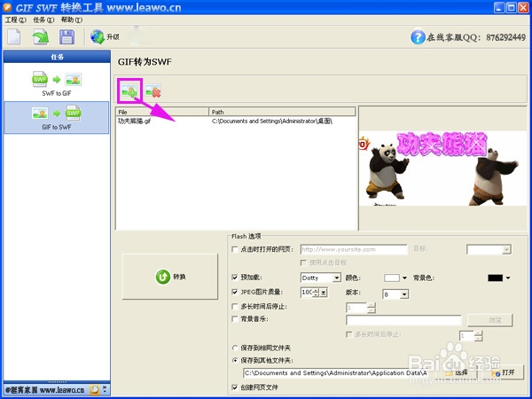Click the white 颜色 color swatch
This screenshot has width=532, height=399.
coord(392,278)
